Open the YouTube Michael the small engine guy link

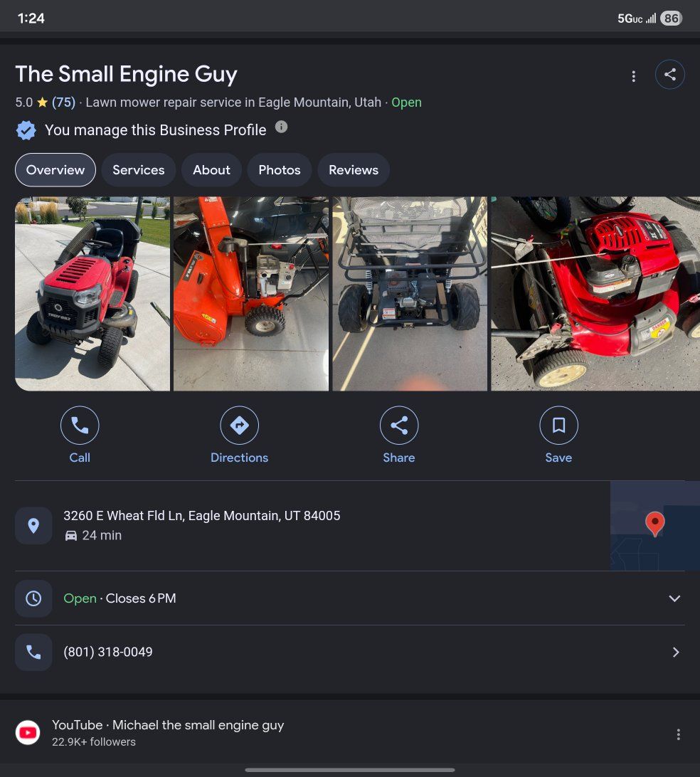point(168,725)
